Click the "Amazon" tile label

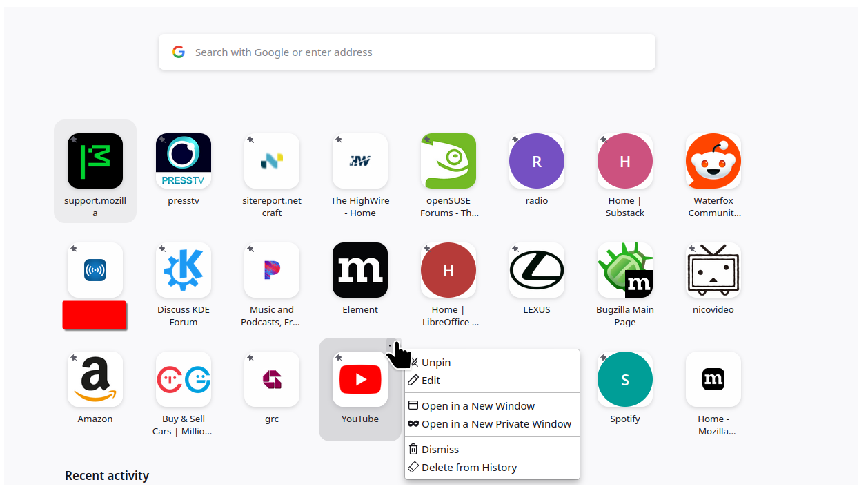pos(95,419)
